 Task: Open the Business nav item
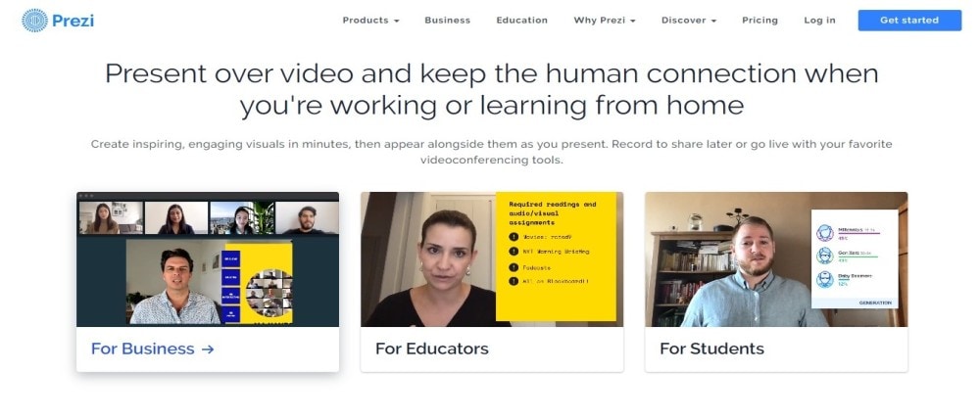[x=448, y=21]
